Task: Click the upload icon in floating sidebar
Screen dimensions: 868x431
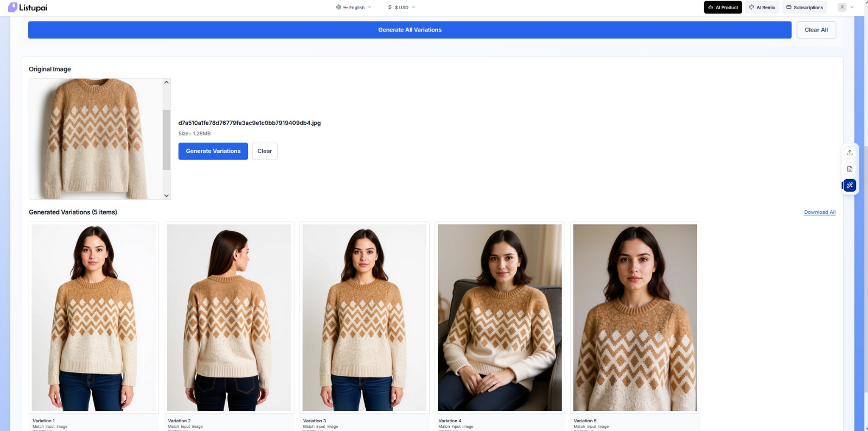Action: click(850, 153)
